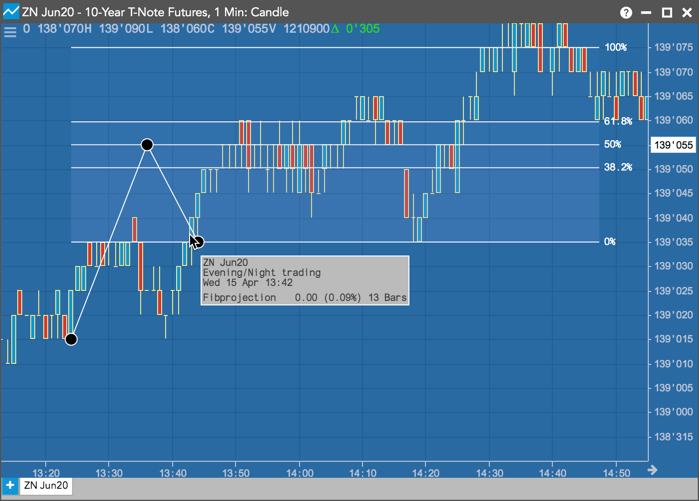Click the current price marker 139'055
Viewport: 699px width, 501px height.
pos(673,145)
